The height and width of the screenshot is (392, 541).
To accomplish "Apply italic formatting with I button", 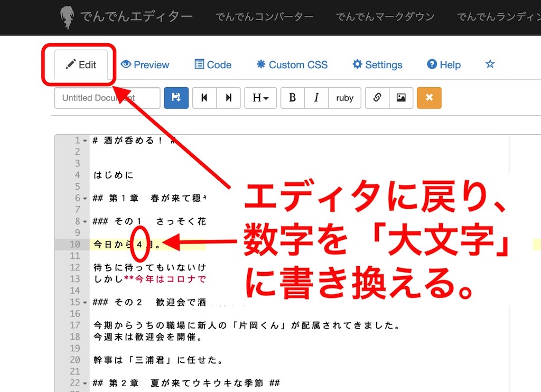I will click(316, 98).
